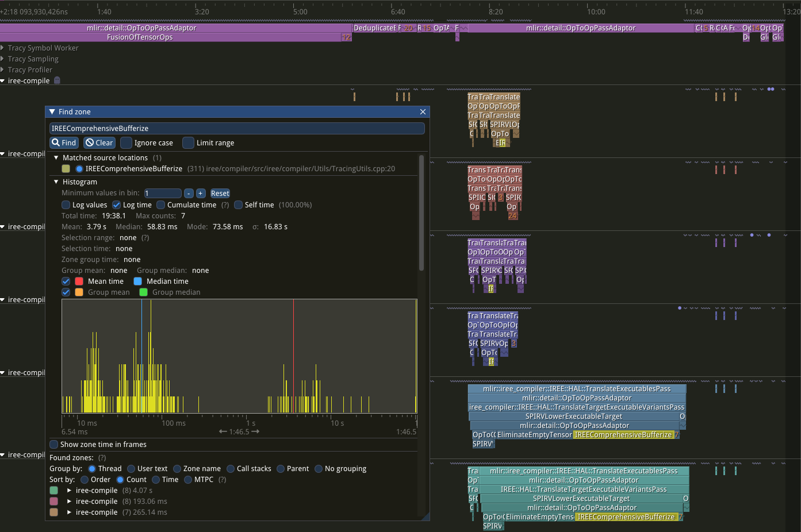
Task: Group found zones by Thread
Action: pos(92,468)
